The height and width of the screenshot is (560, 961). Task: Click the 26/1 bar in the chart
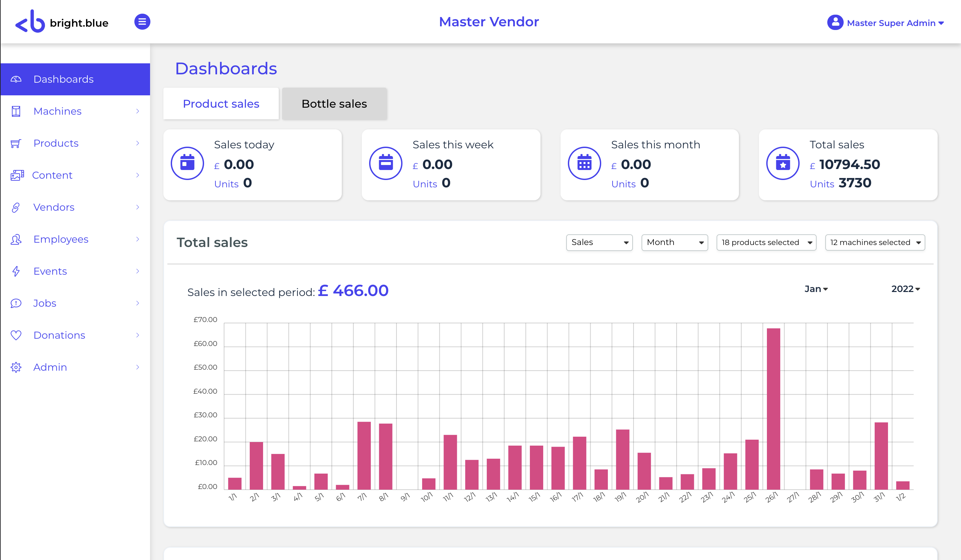[x=773, y=408]
